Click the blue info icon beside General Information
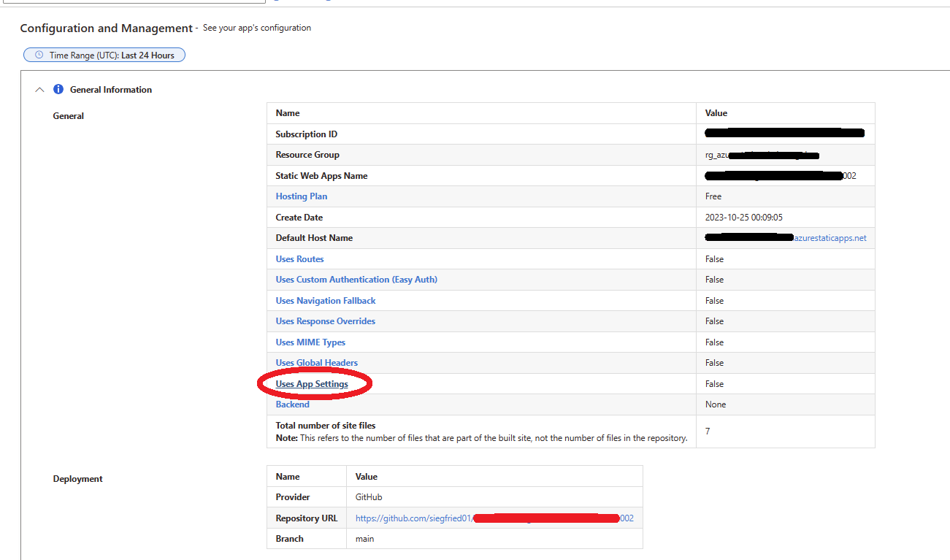Image resolution: width=950 pixels, height=560 pixels. coord(58,89)
